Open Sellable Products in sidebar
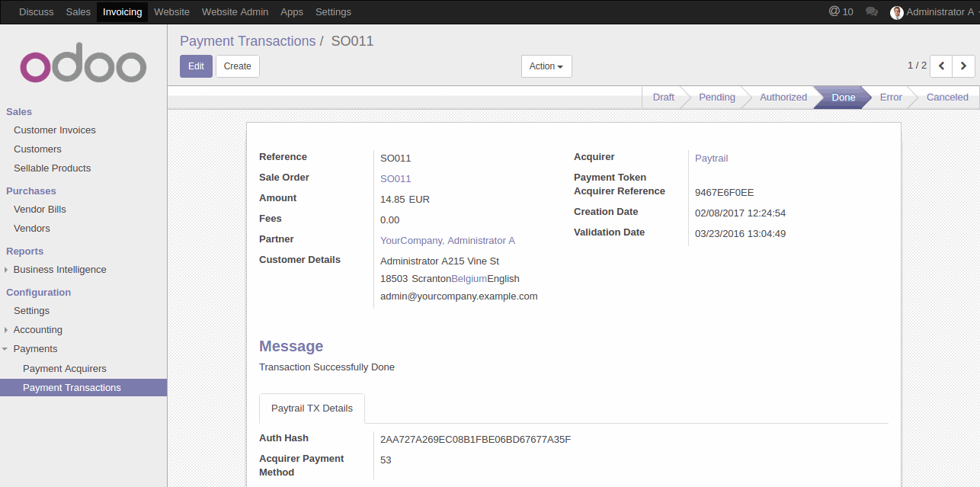Screen dimensions: 980x487 coord(52,168)
